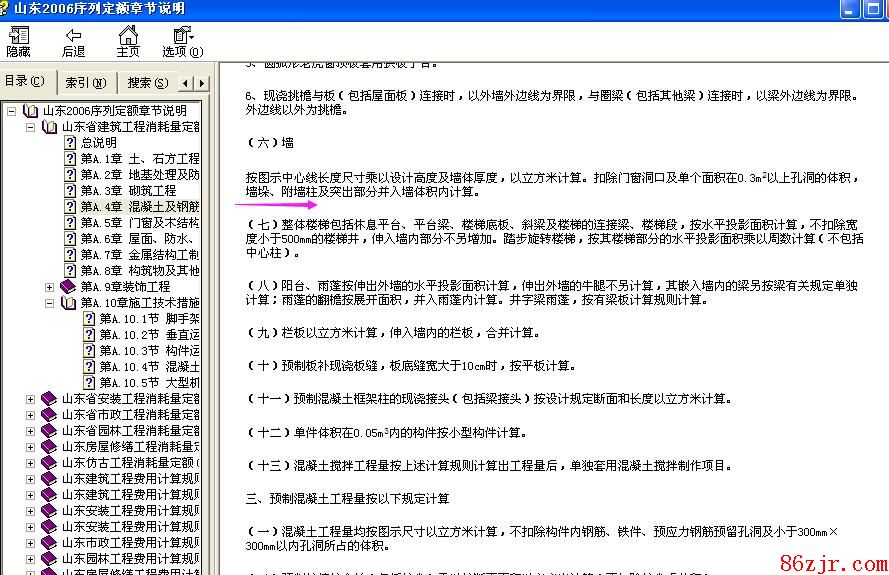Collapse the 第A.10章施工技术措施 tree node
Screen dimensions: 889x575
[x=49, y=303]
